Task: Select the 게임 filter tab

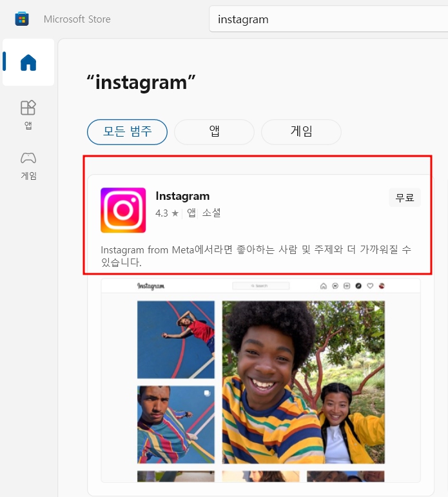Action: click(x=301, y=132)
